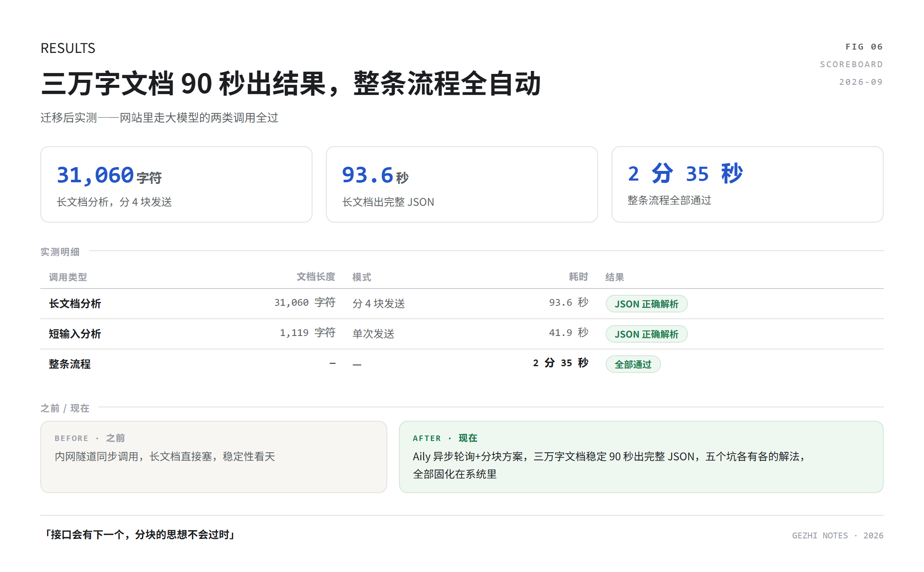Click the 文档长度 column header
Image resolution: width=924 pixels, height=572 pixels.
click(x=316, y=277)
